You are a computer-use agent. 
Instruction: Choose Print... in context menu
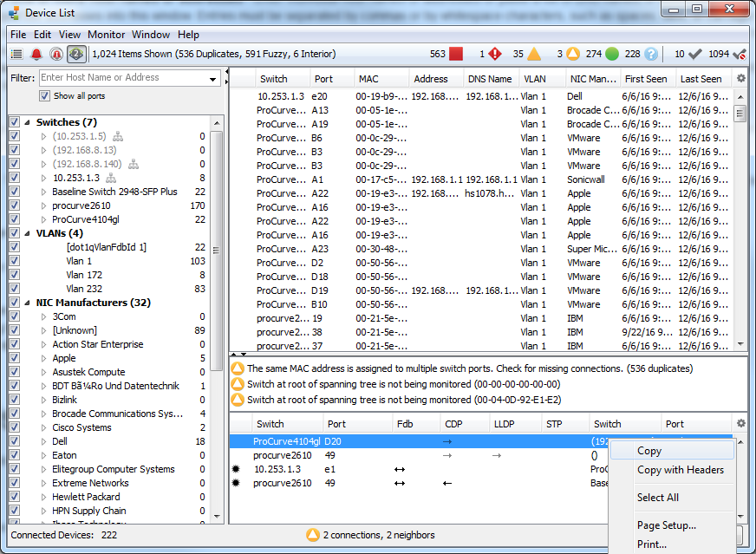point(672,544)
